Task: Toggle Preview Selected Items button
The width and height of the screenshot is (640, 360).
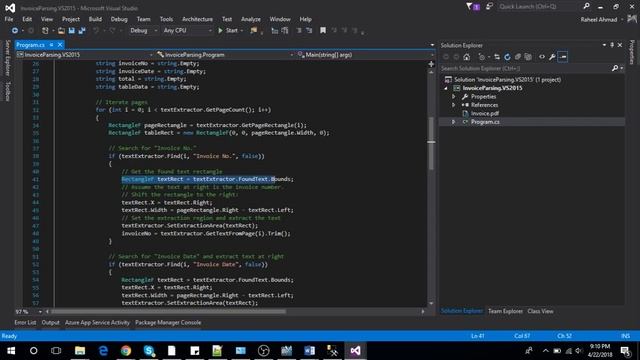Action: point(563,57)
